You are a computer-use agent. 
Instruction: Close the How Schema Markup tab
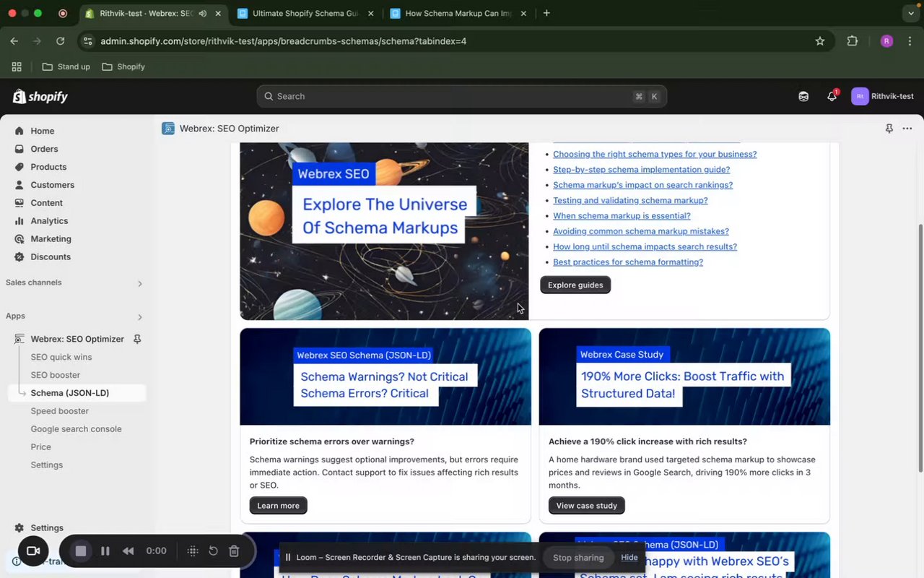tap(523, 13)
